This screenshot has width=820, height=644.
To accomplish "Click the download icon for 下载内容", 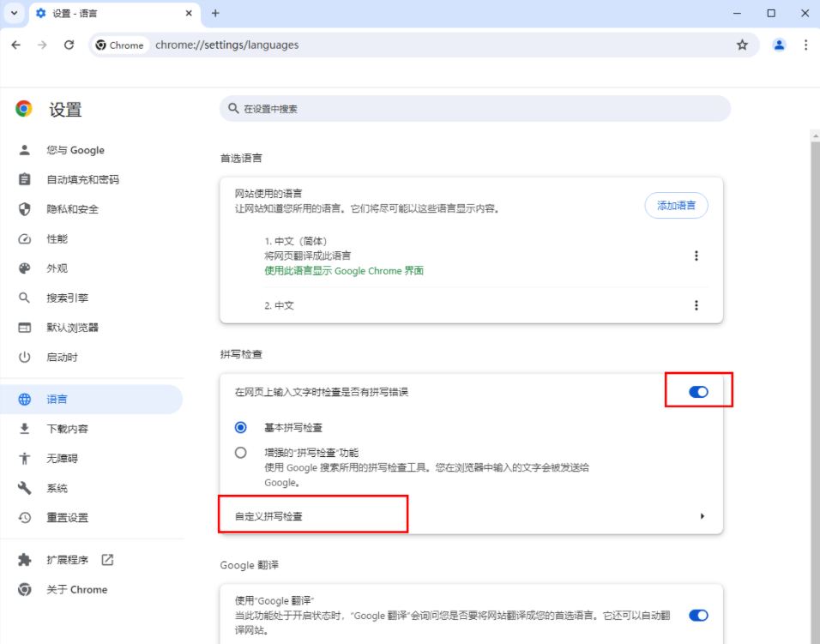I will click(x=25, y=429).
